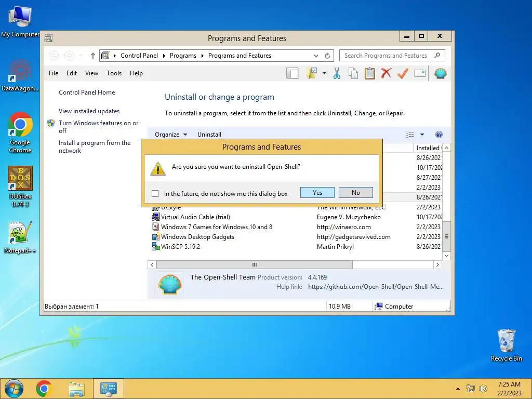Check "do not show me this dialog box"
Screen dimensions: 532x399
click(155, 193)
